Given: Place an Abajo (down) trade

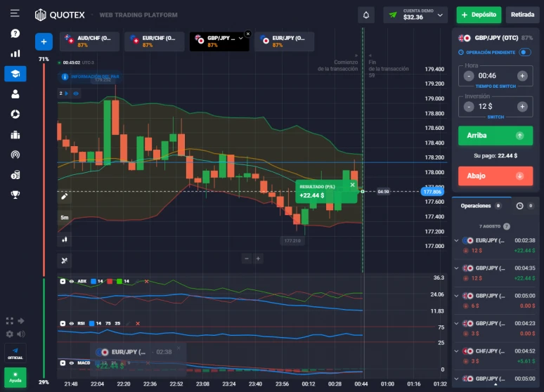Looking at the screenshot, I should coord(496,176).
